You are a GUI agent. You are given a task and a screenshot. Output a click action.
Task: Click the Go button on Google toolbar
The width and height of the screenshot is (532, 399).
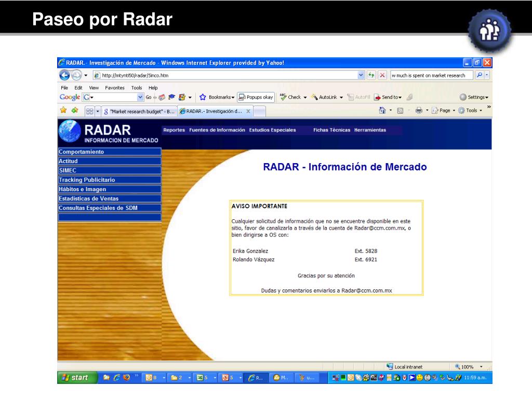tap(149, 97)
